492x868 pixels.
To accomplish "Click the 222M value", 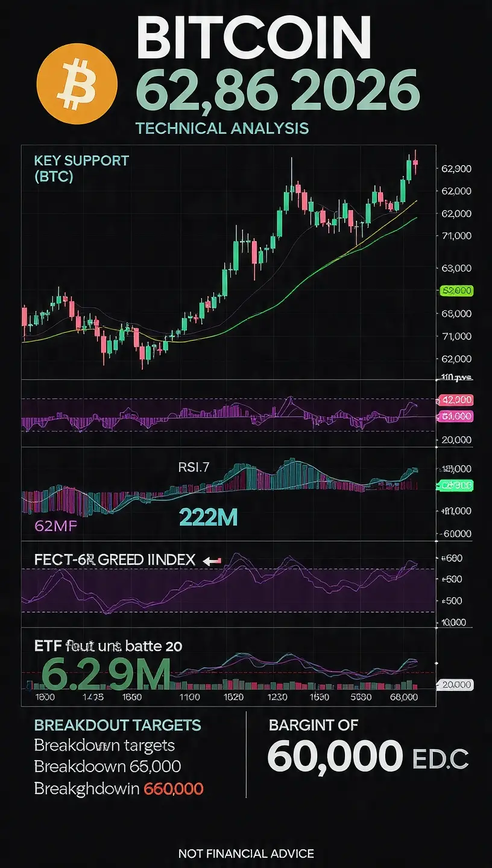I will [x=208, y=517].
